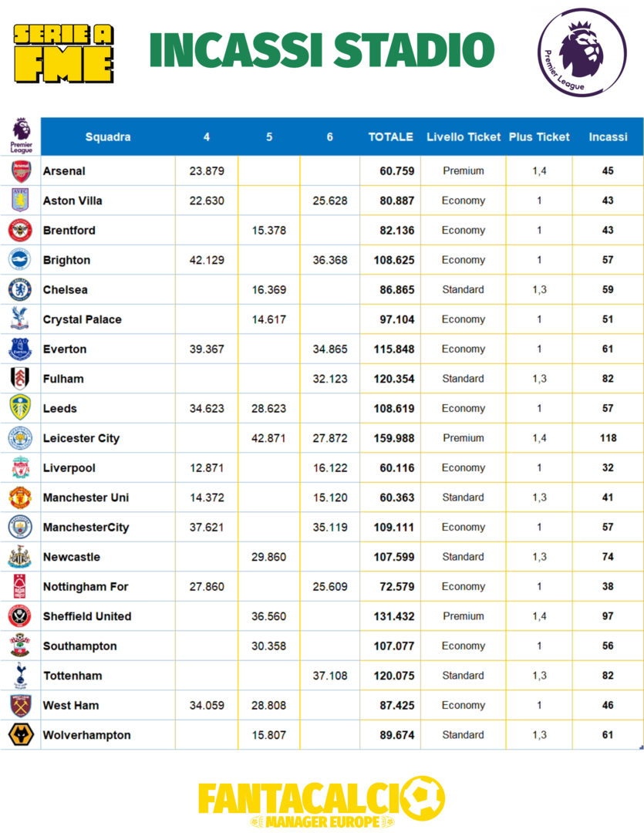Select Fulham's Standard ticket level cell
Image resolution: width=644 pixels, height=833 pixels.
point(464,379)
